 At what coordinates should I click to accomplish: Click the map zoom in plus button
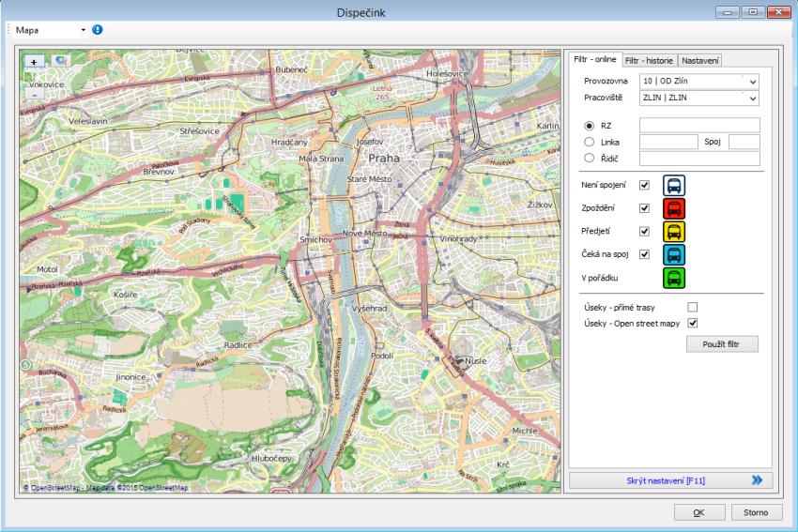click(35, 61)
